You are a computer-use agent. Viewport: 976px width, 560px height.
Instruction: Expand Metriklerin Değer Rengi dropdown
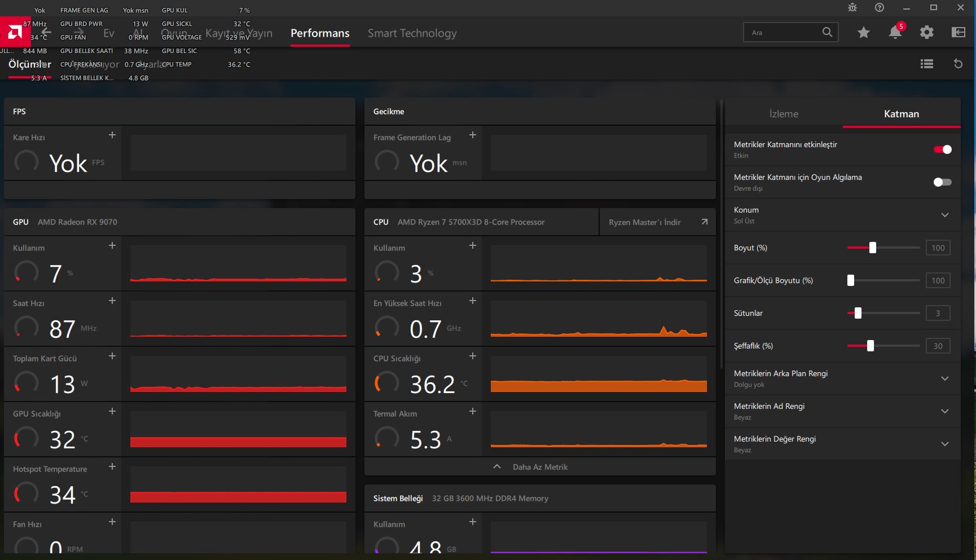(x=945, y=444)
